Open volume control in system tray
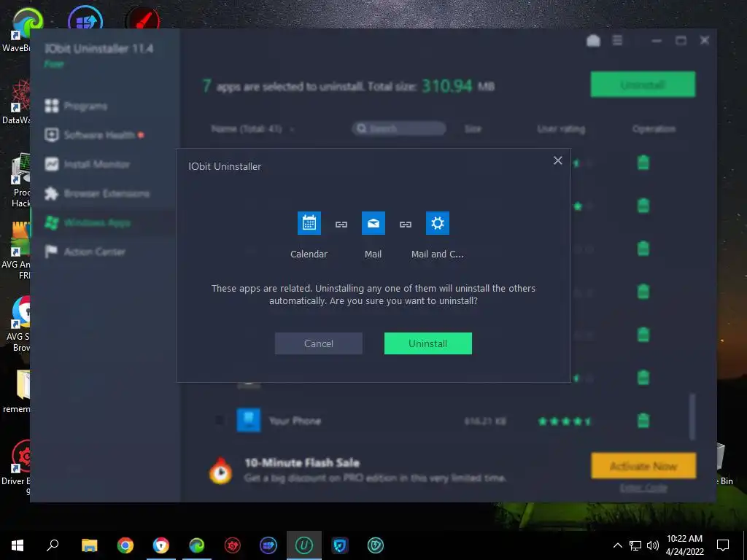The width and height of the screenshot is (747, 560). 653,545
